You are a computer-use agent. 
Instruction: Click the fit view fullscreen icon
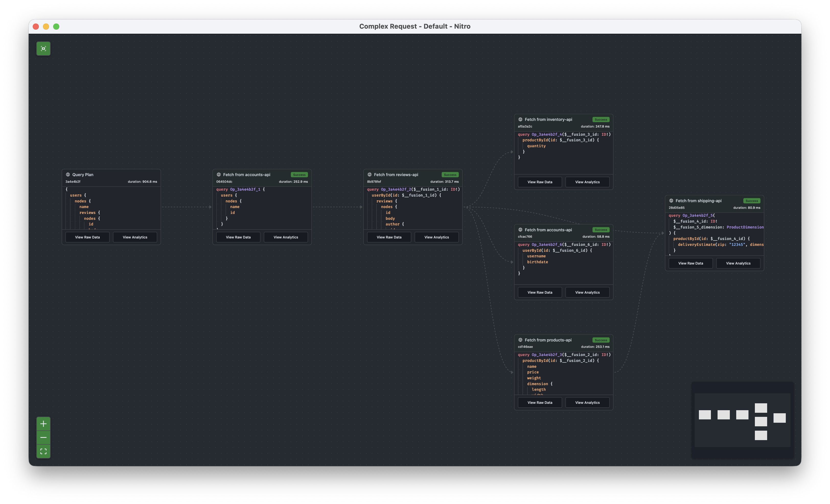coord(43,451)
